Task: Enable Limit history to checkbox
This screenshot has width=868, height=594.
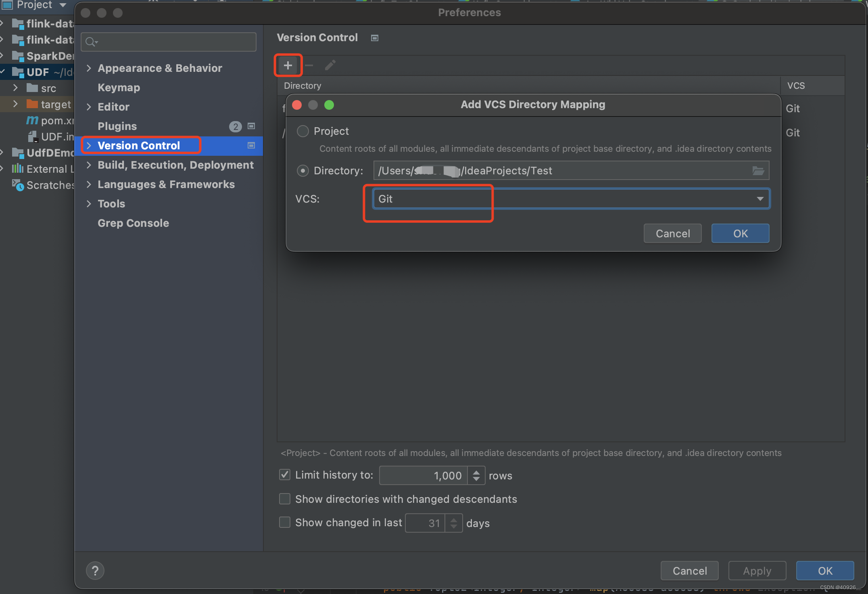Action: [285, 475]
